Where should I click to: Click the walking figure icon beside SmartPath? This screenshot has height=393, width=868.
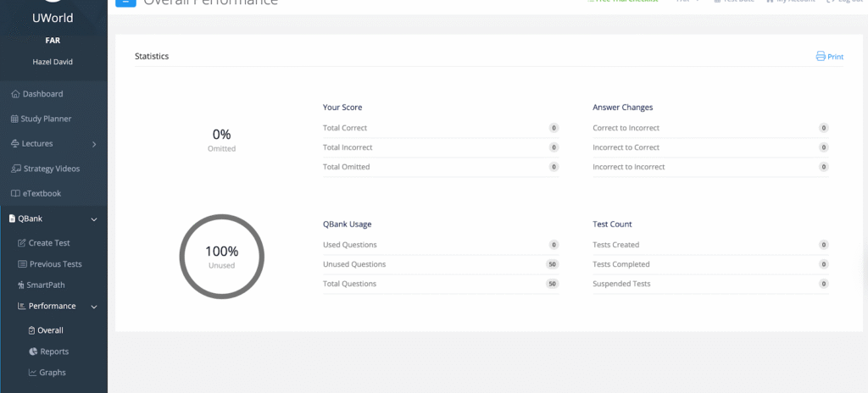pyautogui.click(x=21, y=285)
